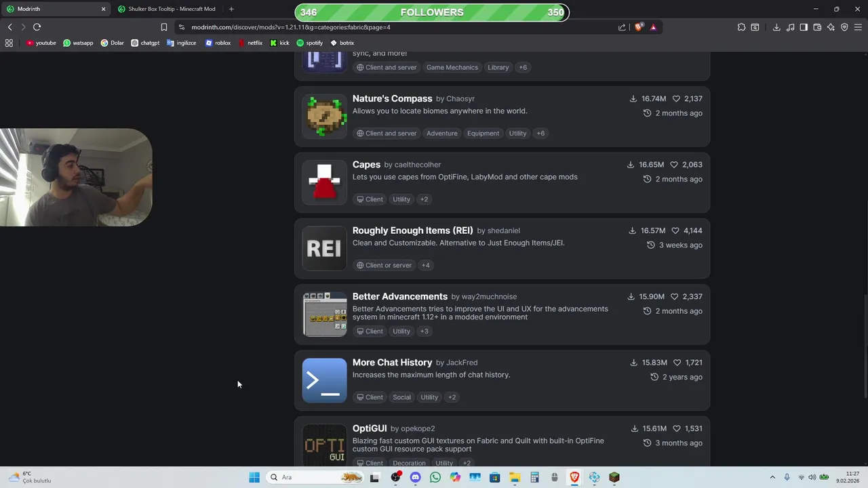Viewport: 868px width, 488px height.
Task: Open Discord from the taskbar
Action: click(x=415, y=477)
